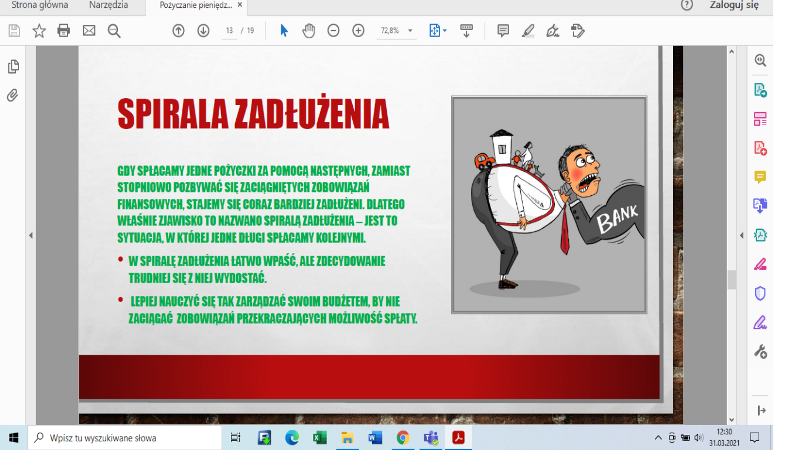Print the document using the printer icon
The height and width of the screenshot is (450, 800).
[64, 31]
